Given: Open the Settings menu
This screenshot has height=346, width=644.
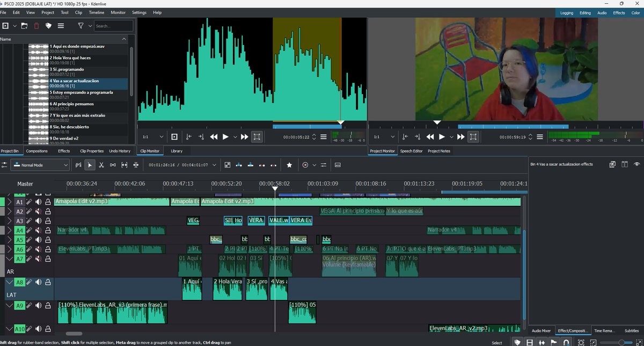Looking at the screenshot, I should click(139, 12).
